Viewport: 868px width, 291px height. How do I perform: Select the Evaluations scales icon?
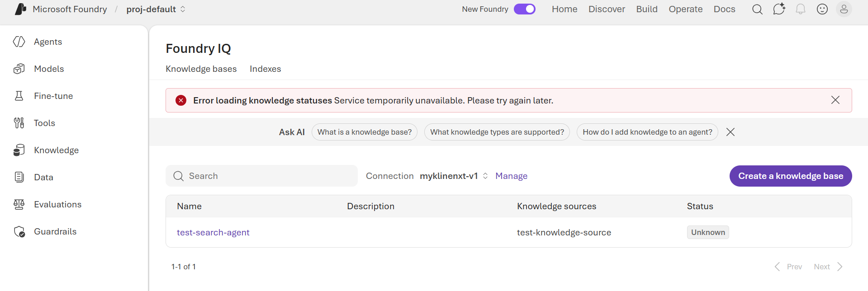[19, 204]
